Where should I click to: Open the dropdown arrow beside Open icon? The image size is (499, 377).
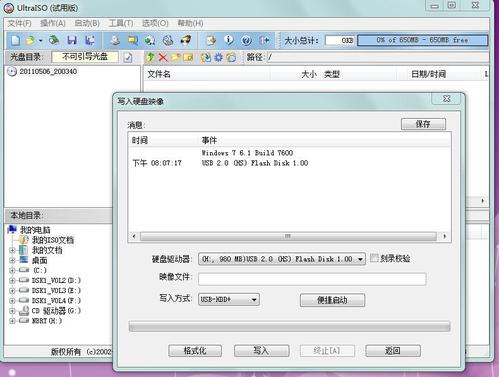pyautogui.click(x=40, y=41)
